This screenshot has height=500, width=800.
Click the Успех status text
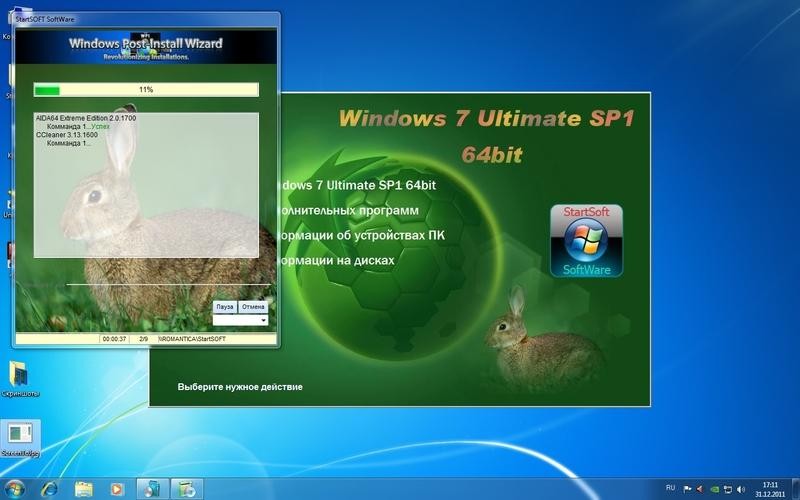click(x=101, y=126)
